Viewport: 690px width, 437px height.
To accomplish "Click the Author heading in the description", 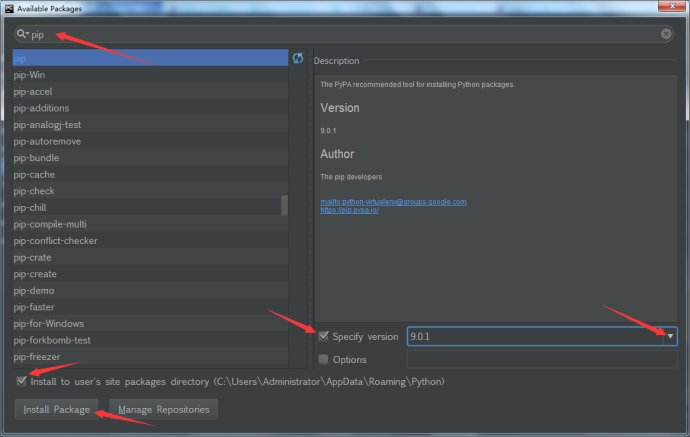I will coord(337,154).
